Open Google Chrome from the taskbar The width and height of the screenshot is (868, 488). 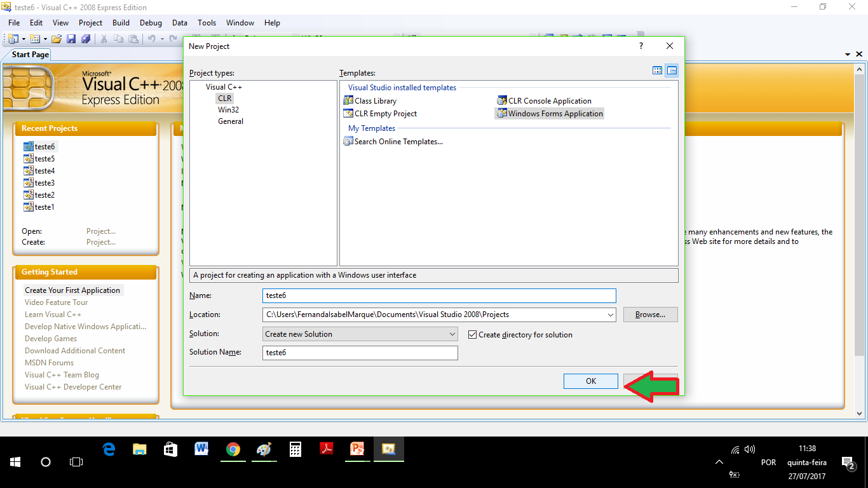click(x=233, y=449)
